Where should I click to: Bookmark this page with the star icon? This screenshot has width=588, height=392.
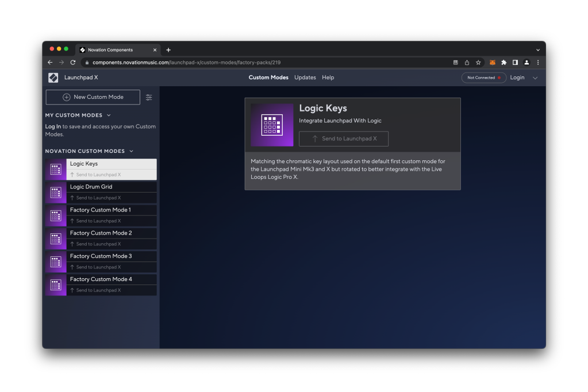coord(478,63)
